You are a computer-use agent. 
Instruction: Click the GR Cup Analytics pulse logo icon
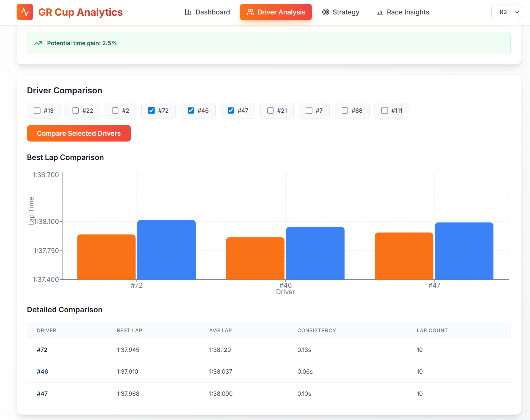coord(25,12)
